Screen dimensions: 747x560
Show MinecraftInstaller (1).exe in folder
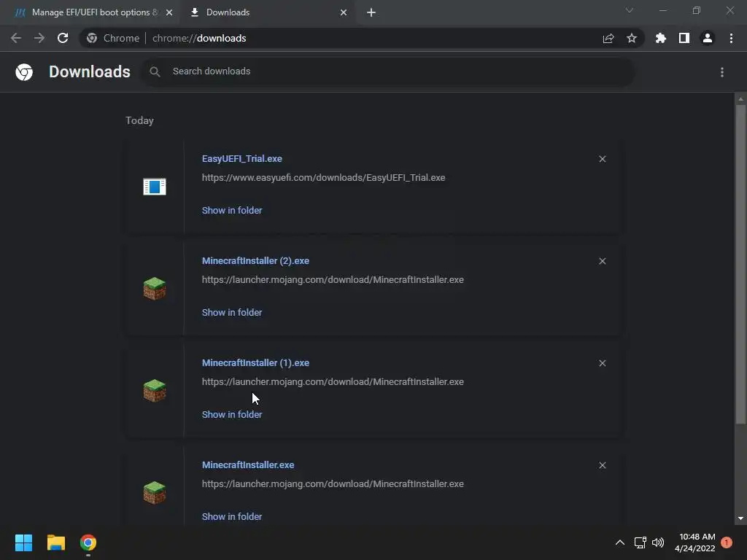pos(232,415)
